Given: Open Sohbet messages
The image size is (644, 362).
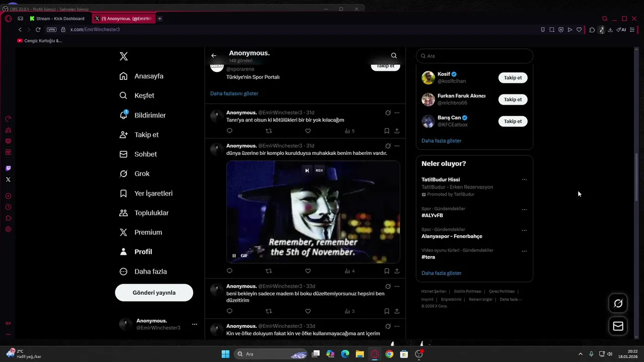Looking at the screenshot, I should [138, 154].
